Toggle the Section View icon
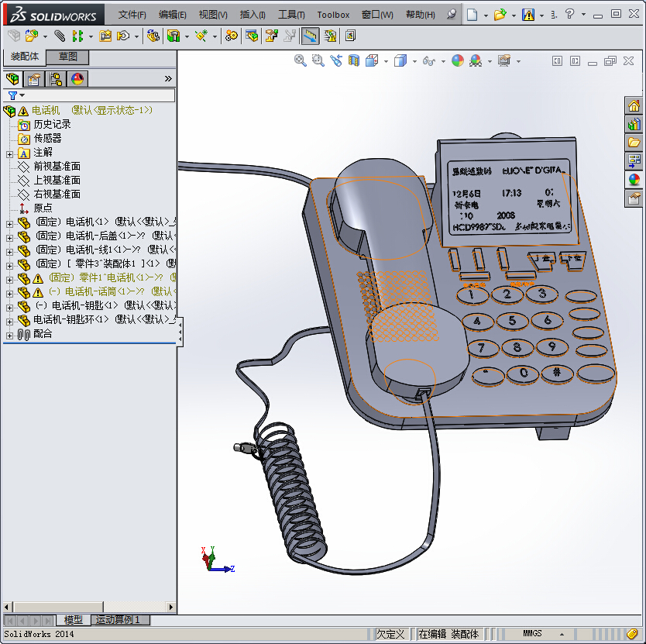Image resolution: width=646 pixels, height=644 pixels. [x=353, y=61]
